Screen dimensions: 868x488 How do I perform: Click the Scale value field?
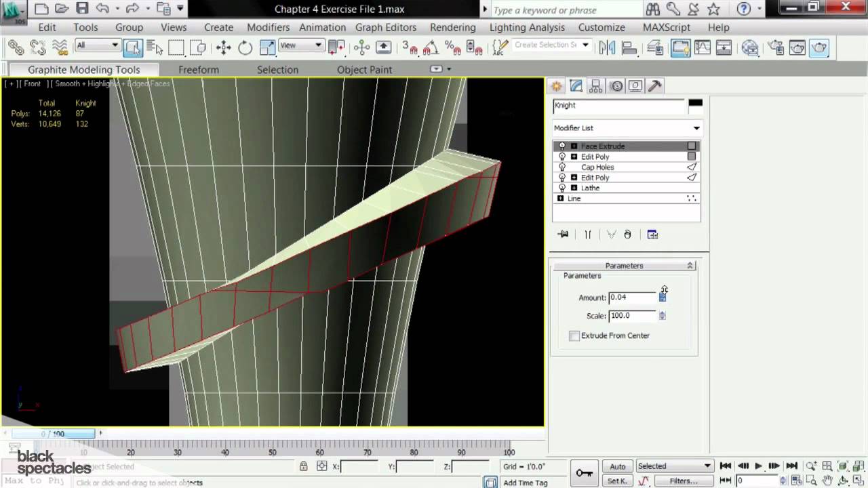point(633,316)
